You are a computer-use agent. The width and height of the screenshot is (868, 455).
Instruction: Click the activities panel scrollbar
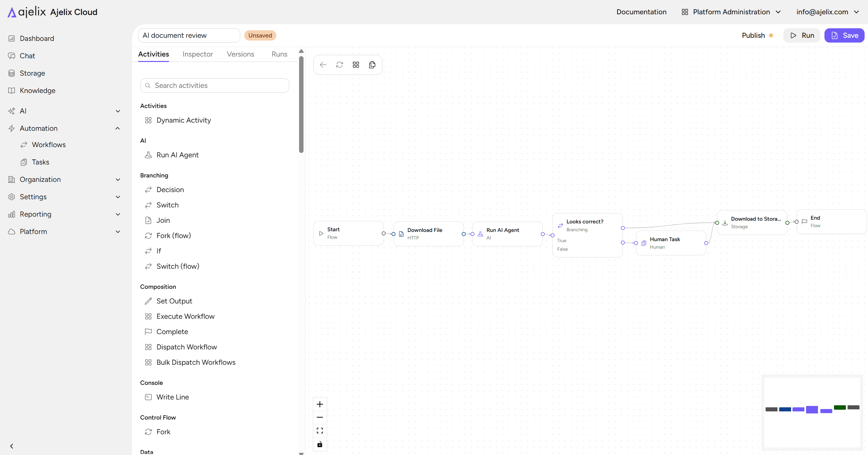(301, 105)
